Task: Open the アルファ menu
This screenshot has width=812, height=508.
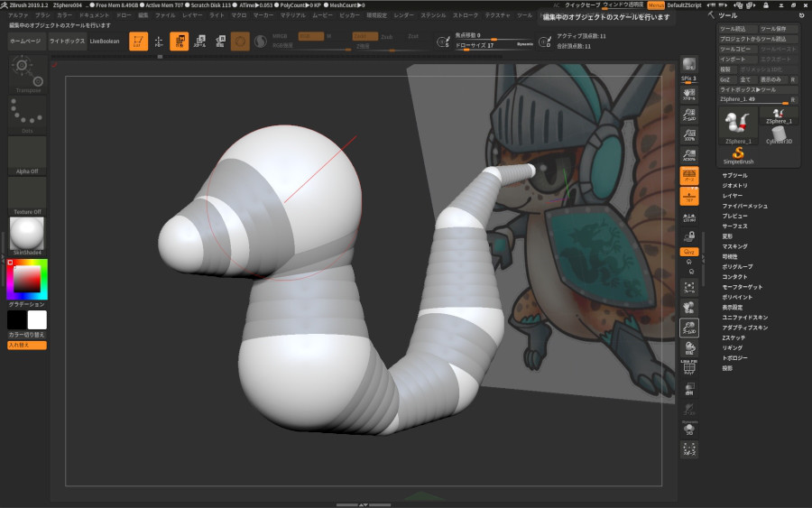Action: point(19,15)
